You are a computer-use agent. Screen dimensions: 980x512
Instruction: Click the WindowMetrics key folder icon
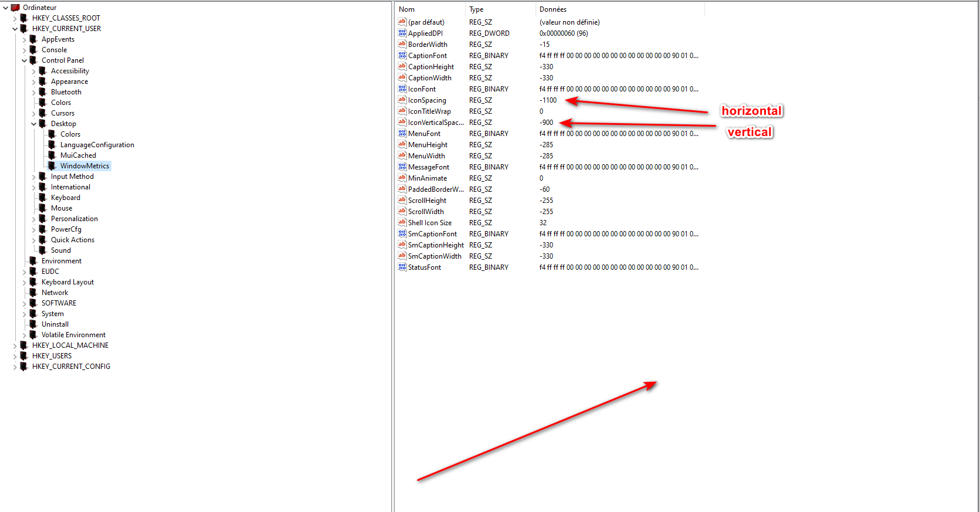coord(52,166)
